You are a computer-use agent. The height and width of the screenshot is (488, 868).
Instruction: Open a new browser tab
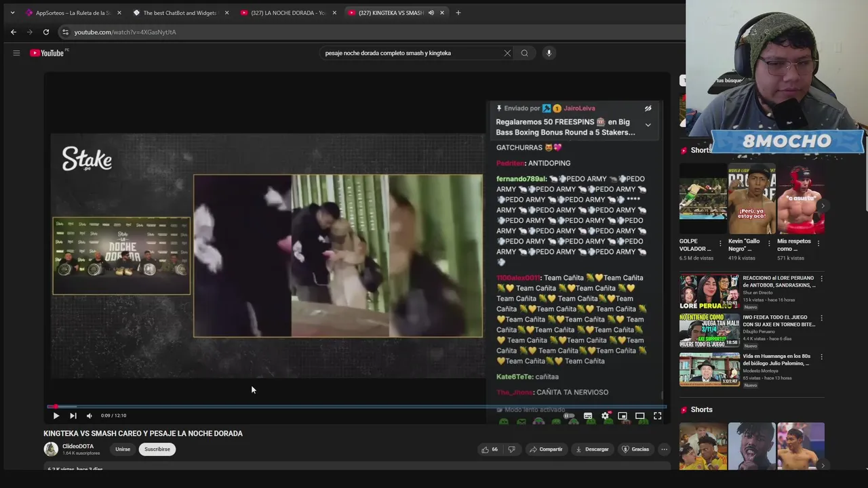coord(458,13)
